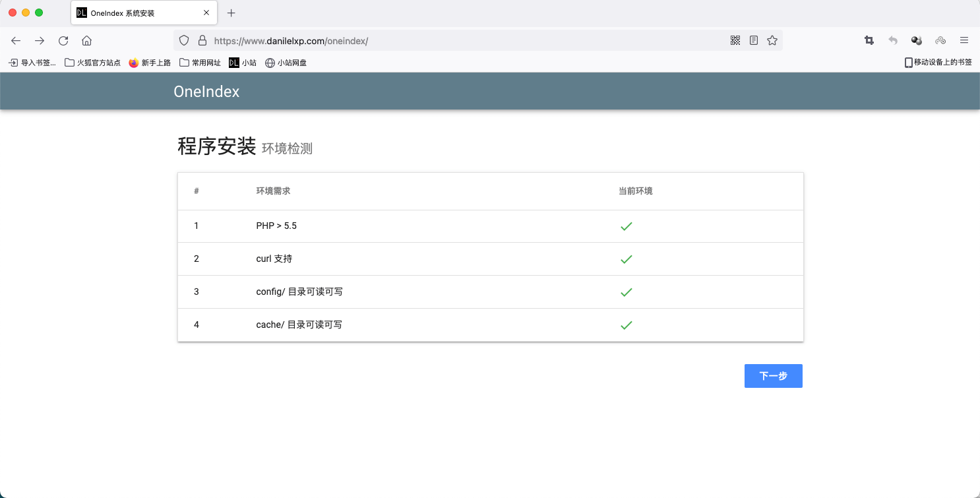Open 移动设备上的书签 mobile bookmarks folder
Image resolution: width=980 pixels, height=498 pixels.
coord(938,63)
